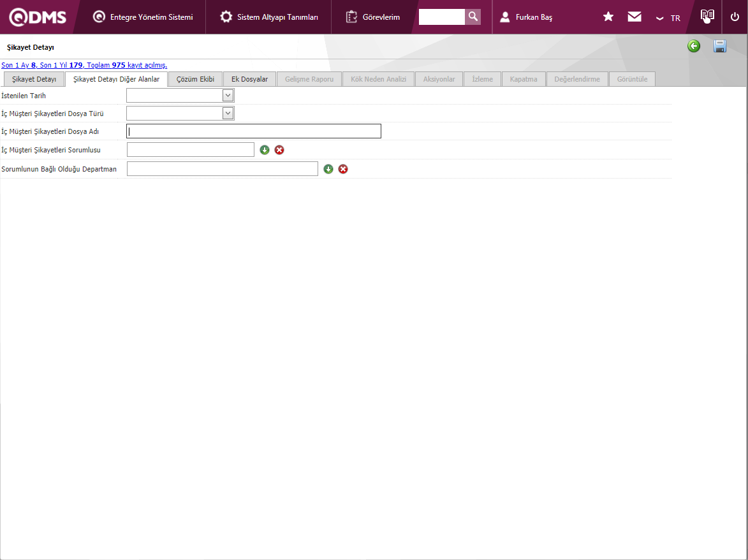The width and height of the screenshot is (748, 560).
Task: Select responsible person with green arrow icon
Action: (265, 150)
